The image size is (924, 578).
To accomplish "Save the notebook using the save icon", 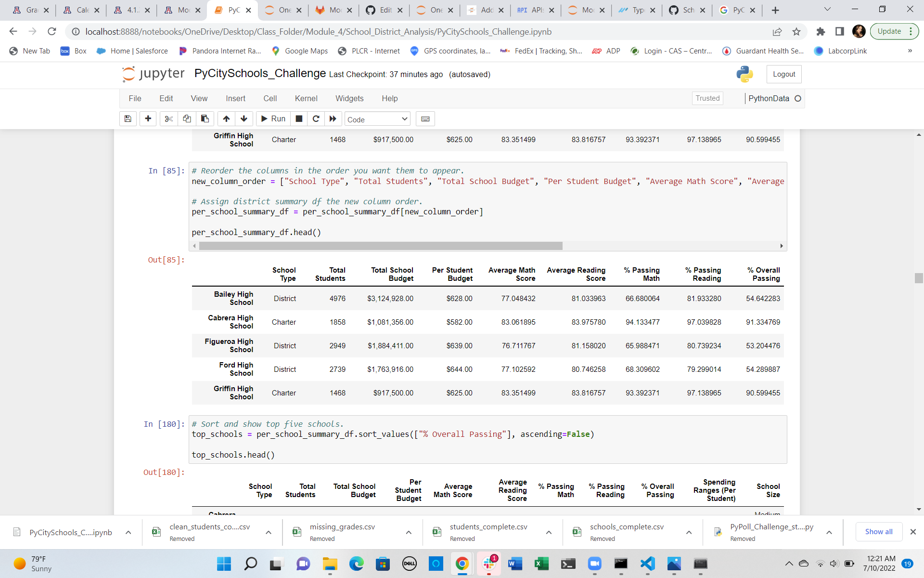I will click(x=128, y=118).
